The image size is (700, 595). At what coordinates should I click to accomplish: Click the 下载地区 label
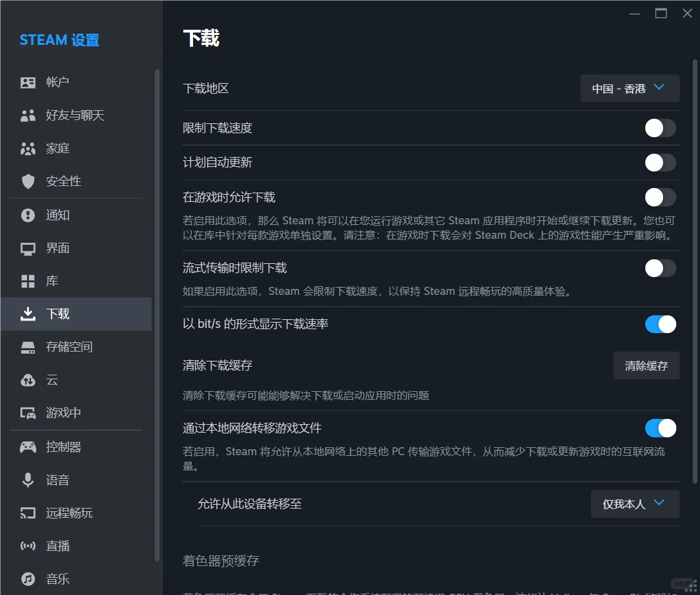[206, 88]
